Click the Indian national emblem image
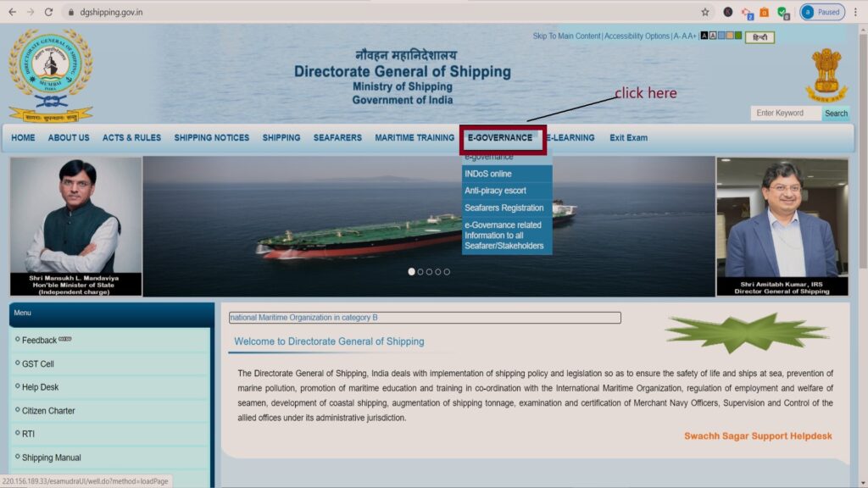Viewport: 868px width, 488px height. 826,75
